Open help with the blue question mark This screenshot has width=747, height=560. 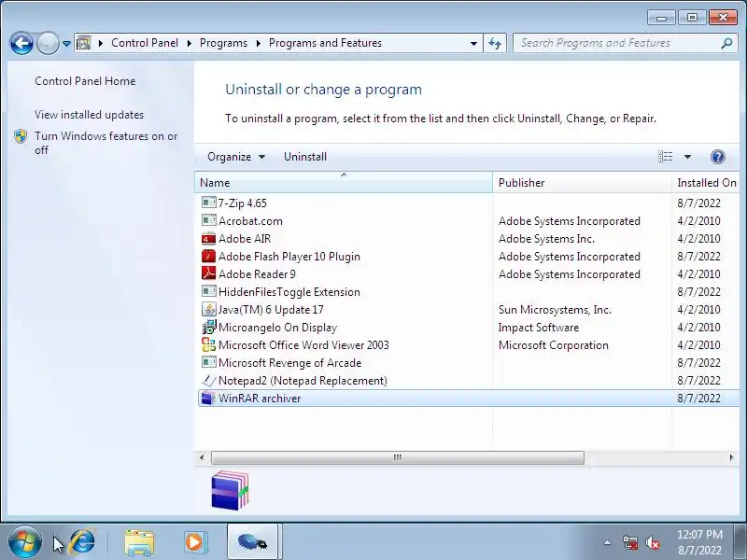click(717, 157)
